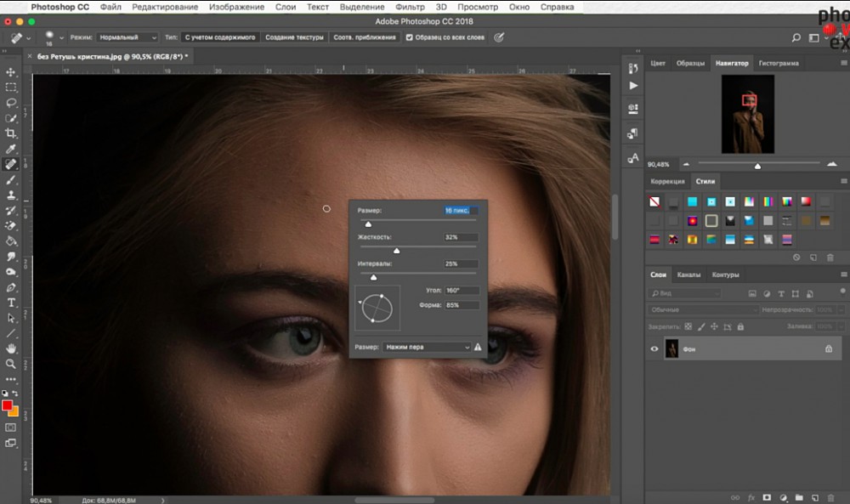The image size is (850, 504).
Task: Toggle 'Образец со всех слоев' checkbox
Action: (x=410, y=37)
